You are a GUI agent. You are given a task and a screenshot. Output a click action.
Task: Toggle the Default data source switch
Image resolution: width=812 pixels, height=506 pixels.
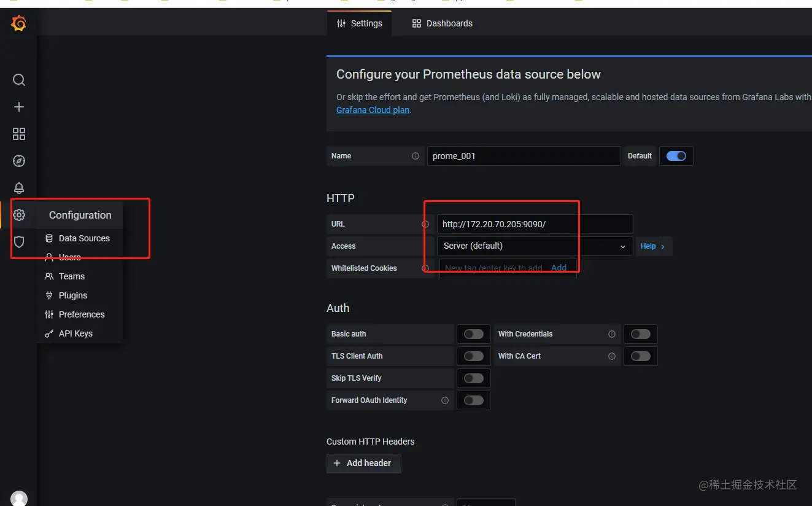pyautogui.click(x=676, y=156)
